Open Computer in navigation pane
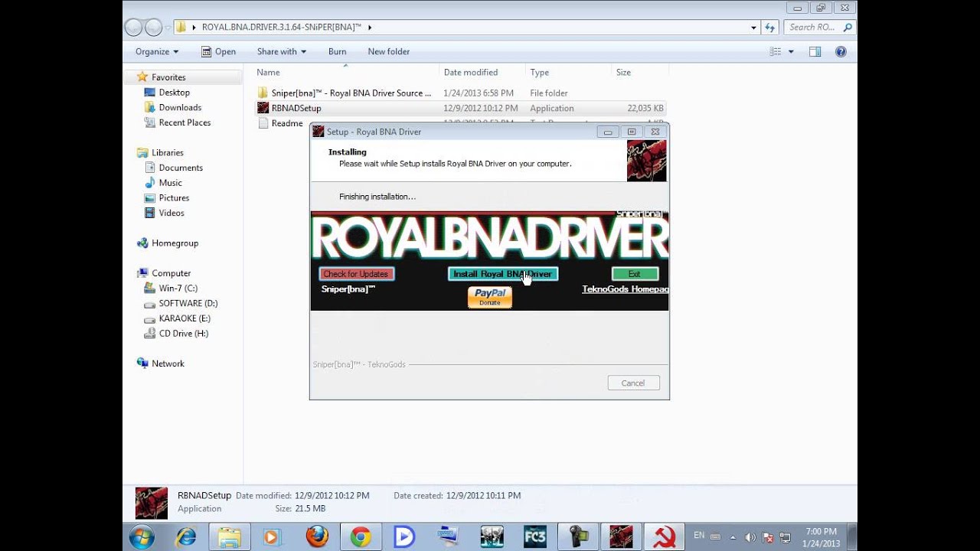 (x=171, y=273)
